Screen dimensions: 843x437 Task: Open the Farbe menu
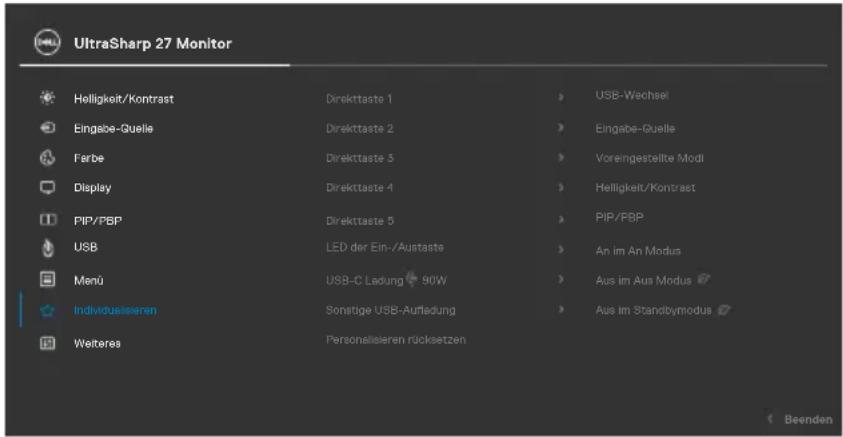click(x=89, y=158)
